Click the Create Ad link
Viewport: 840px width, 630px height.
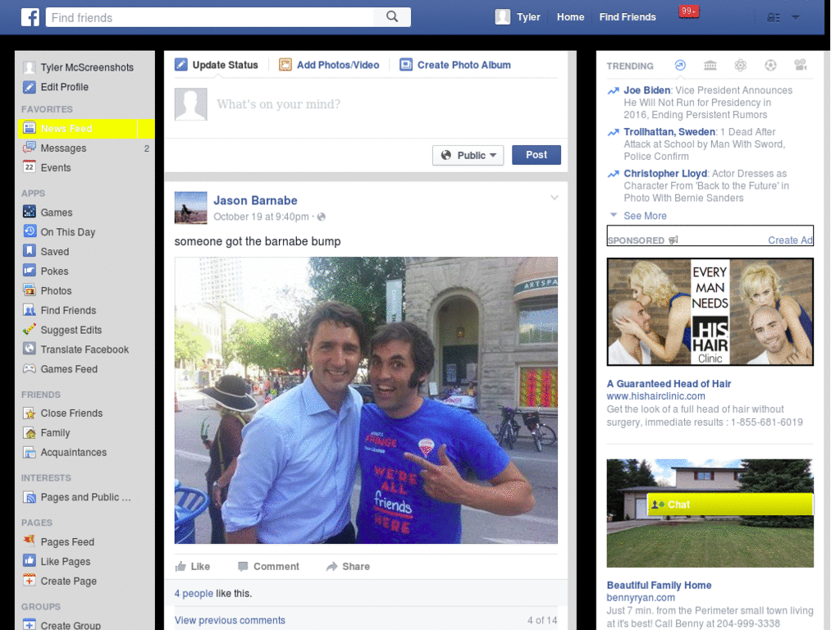(790, 240)
